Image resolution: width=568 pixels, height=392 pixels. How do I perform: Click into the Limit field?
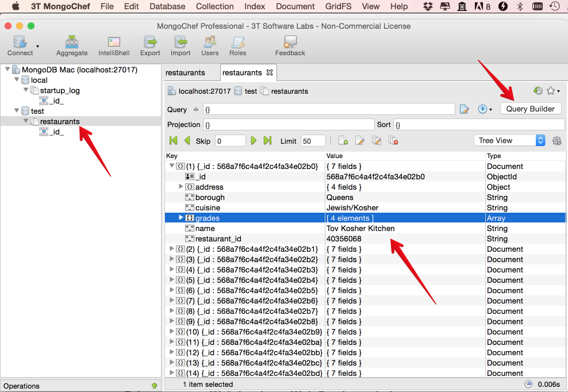tap(313, 141)
